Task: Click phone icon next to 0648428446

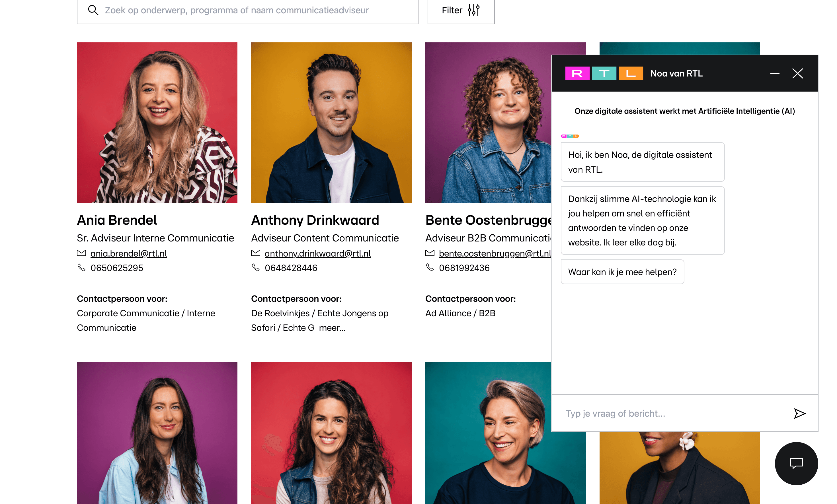Action: [x=255, y=267]
